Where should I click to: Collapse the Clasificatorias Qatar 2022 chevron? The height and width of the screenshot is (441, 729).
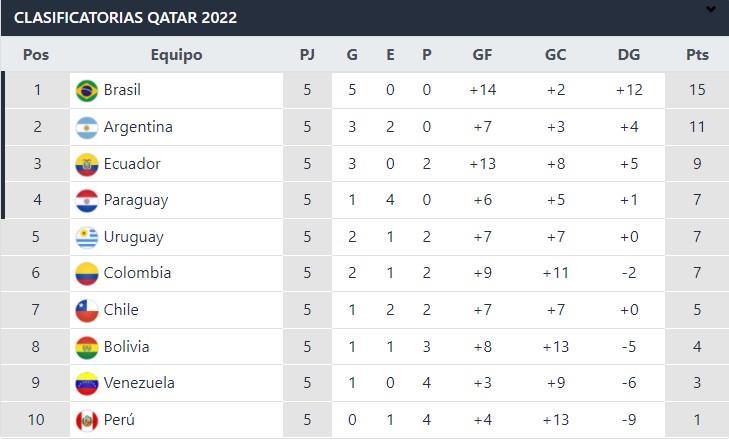pos(711,11)
